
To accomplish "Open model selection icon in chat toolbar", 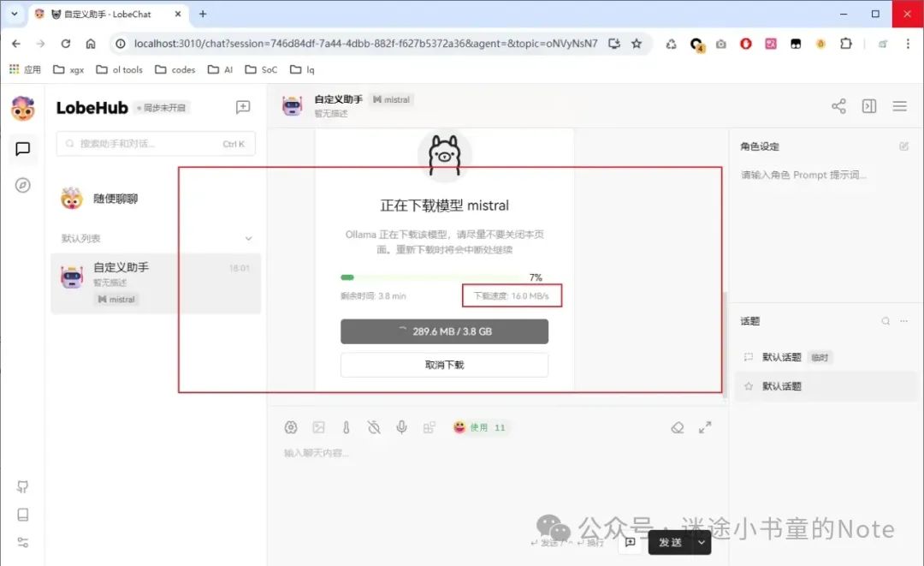I will tap(291, 427).
